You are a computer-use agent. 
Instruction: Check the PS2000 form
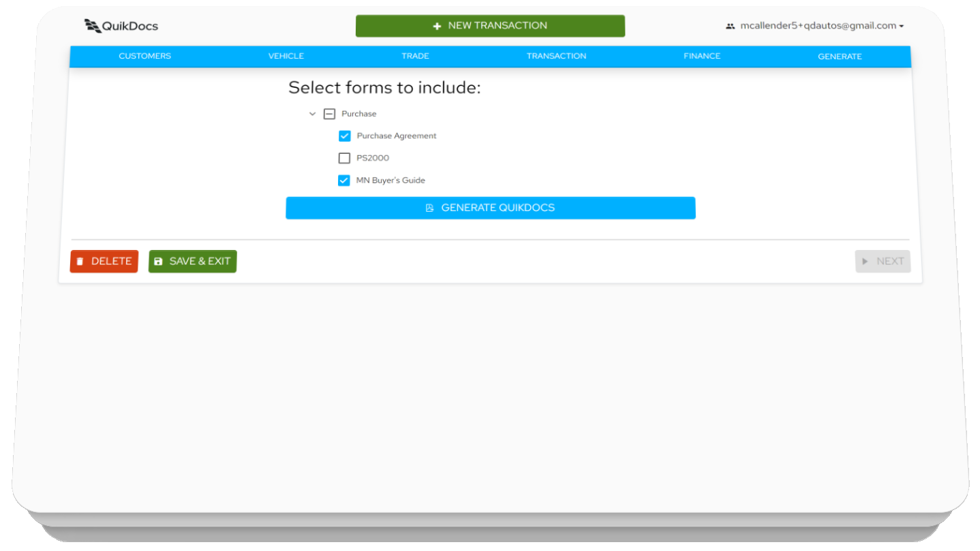point(345,158)
